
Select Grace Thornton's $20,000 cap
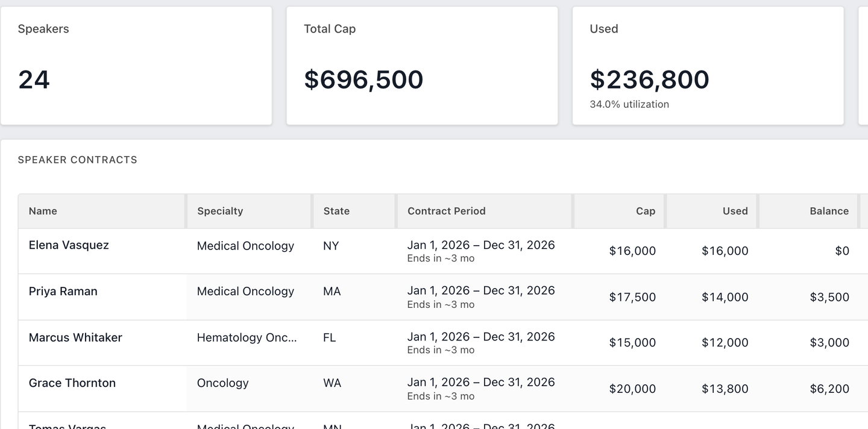pyautogui.click(x=632, y=389)
